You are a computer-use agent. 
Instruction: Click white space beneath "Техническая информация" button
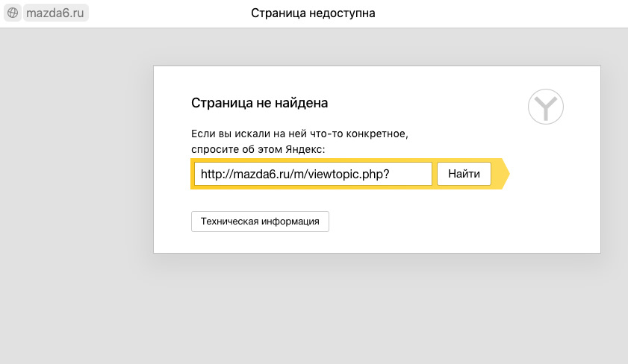click(260, 242)
